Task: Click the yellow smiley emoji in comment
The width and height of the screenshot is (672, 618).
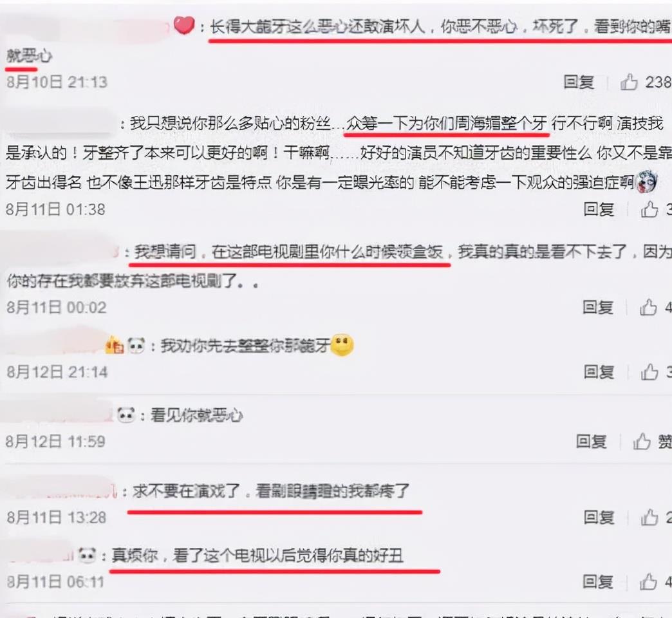Action: point(342,344)
